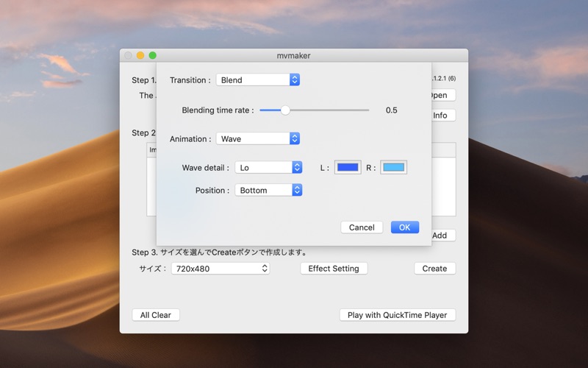Open the Animation dropdown set to Wave

coord(258,138)
